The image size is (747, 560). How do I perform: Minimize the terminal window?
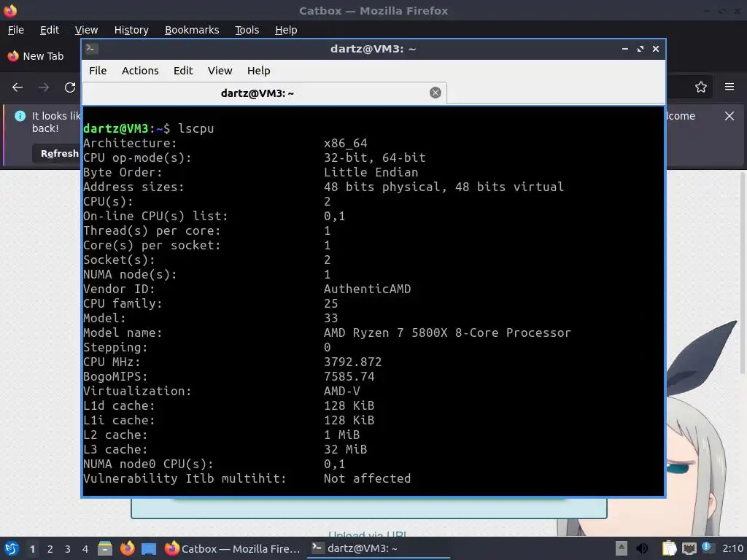pos(625,49)
